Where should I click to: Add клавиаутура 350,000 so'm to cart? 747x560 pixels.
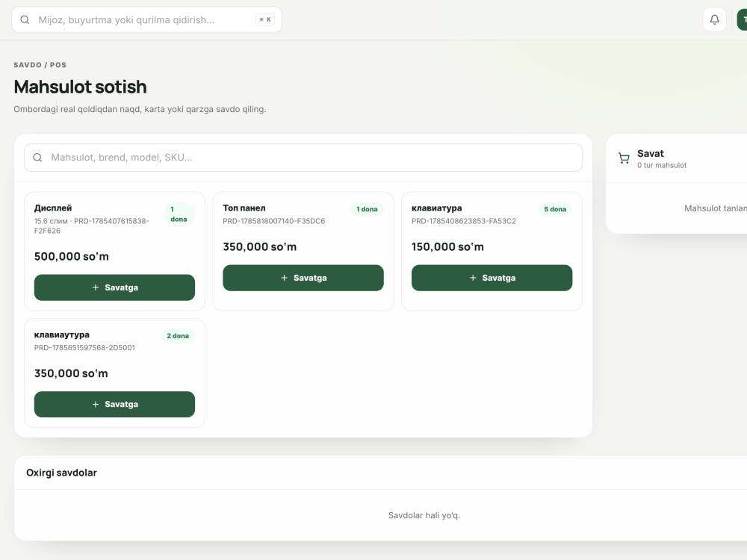pyautogui.click(x=114, y=404)
